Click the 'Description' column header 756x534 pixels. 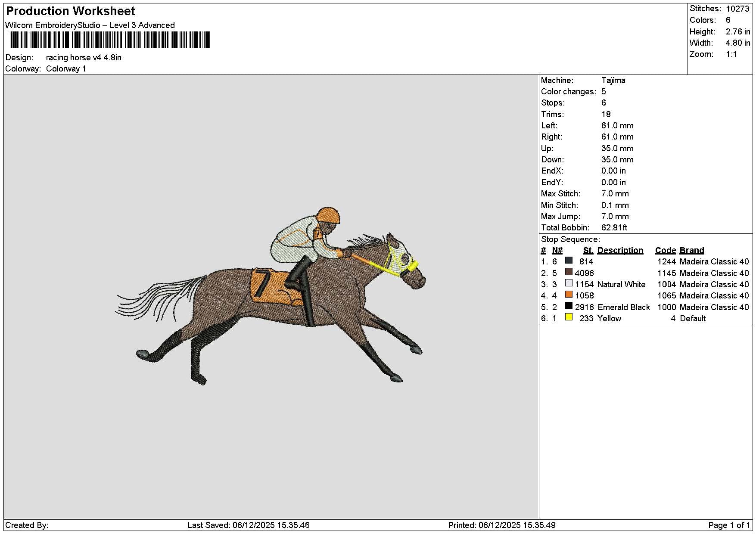pos(620,250)
